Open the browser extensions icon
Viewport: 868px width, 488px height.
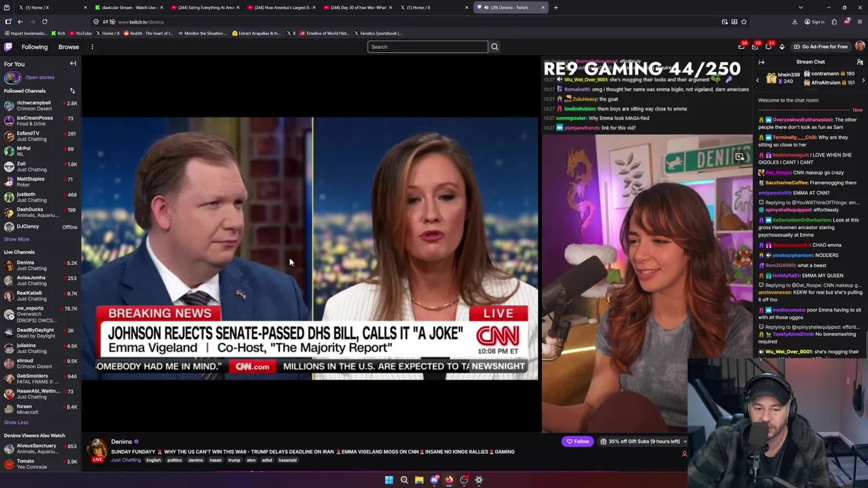[x=834, y=22]
